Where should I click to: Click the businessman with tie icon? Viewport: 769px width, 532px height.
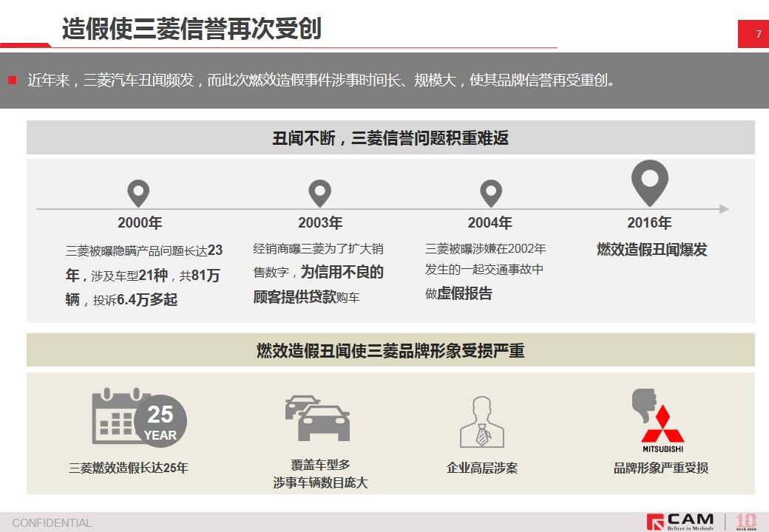[482, 422]
